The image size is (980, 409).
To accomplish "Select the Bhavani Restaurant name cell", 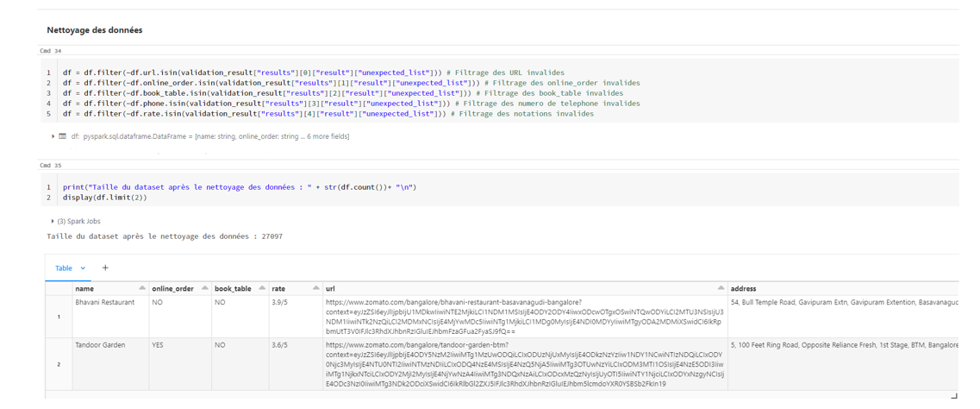I will tap(109, 317).
